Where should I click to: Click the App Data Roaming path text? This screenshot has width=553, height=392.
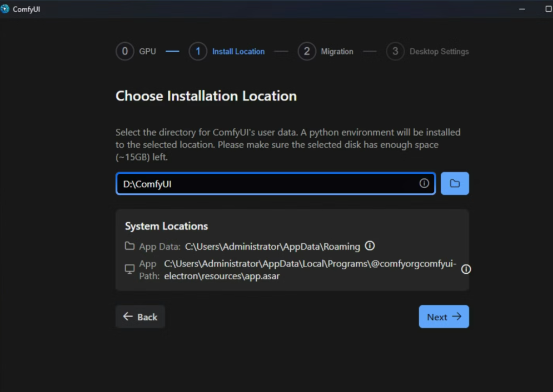point(272,247)
